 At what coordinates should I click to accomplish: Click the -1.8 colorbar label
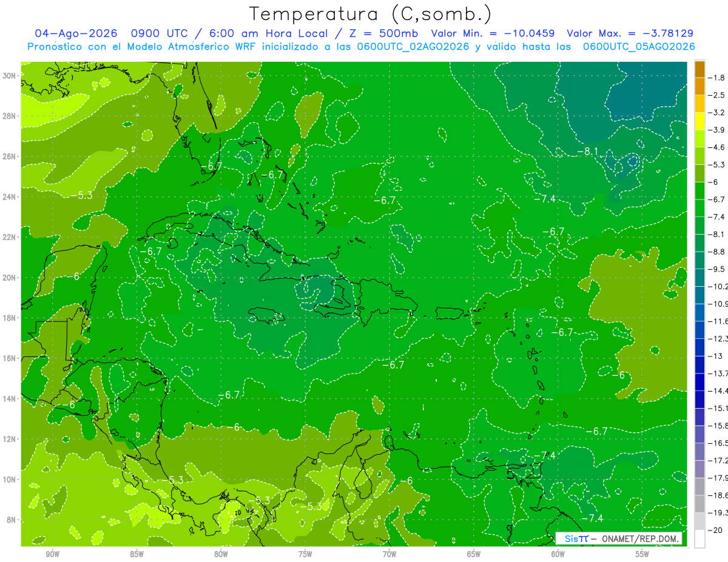coord(718,78)
